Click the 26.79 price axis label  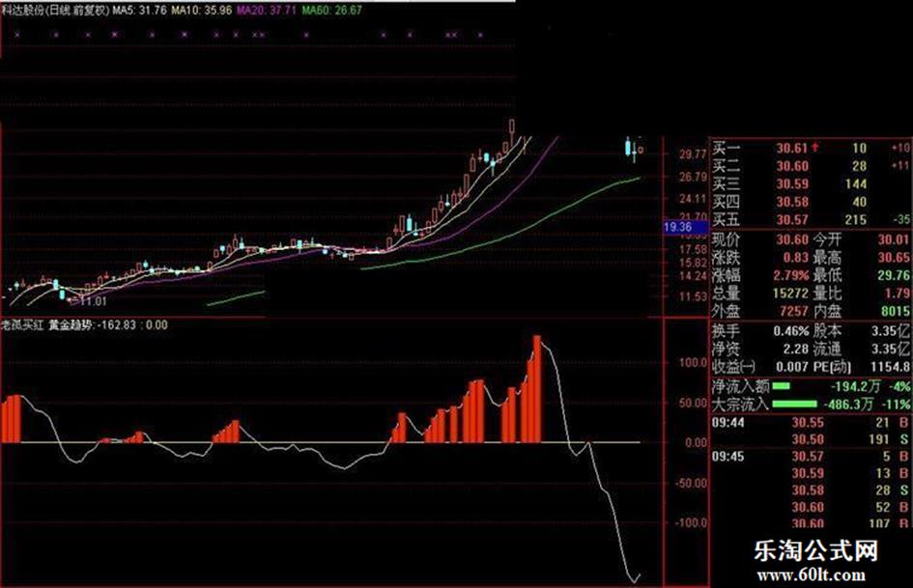pyautogui.click(x=693, y=177)
